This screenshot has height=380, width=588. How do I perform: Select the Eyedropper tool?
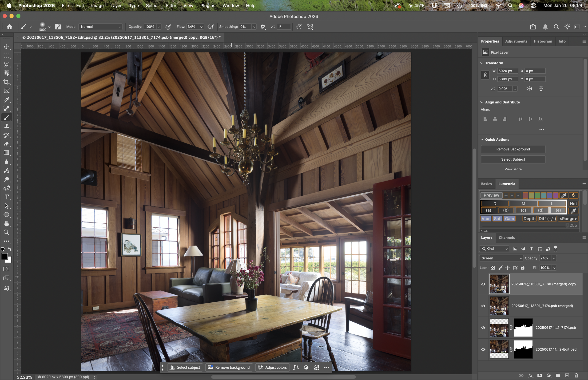click(6, 100)
